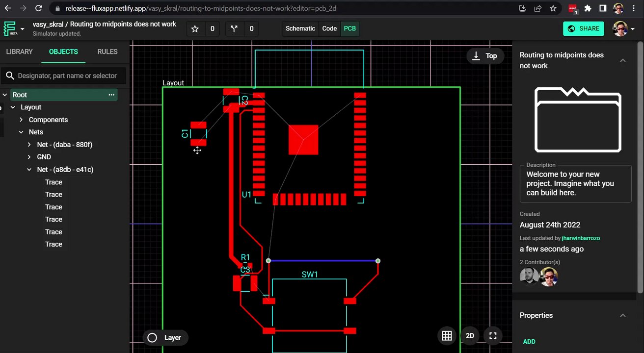Switch to the Schematic view
This screenshot has height=353, width=644.
click(x=300, y=28)
